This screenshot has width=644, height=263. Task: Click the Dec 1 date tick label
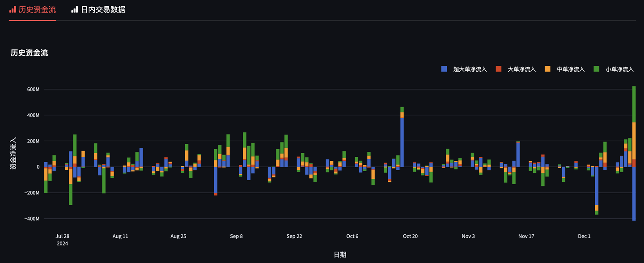(584, 236)
